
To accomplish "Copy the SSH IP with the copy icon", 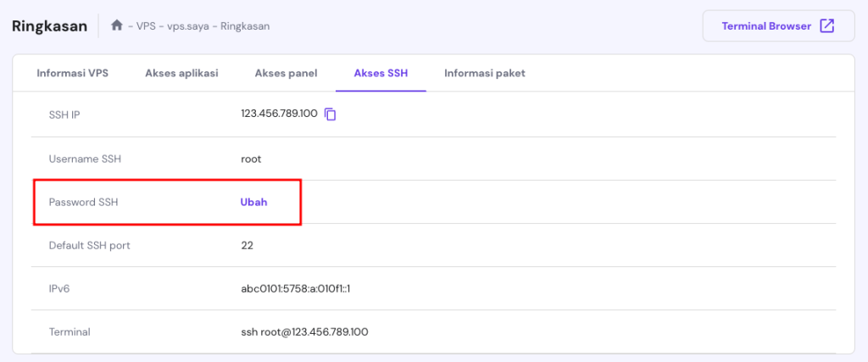I will coord(331,114).
